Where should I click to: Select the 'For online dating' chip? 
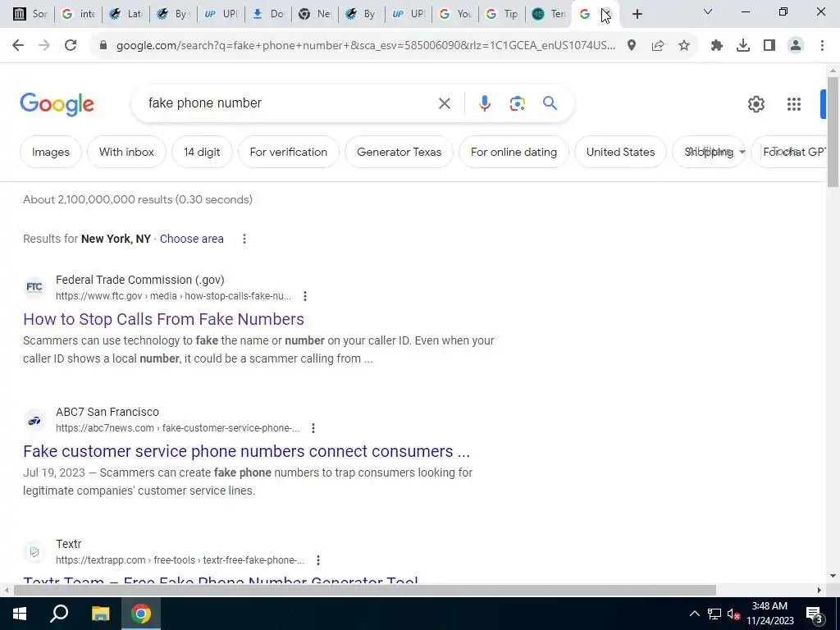514,152
